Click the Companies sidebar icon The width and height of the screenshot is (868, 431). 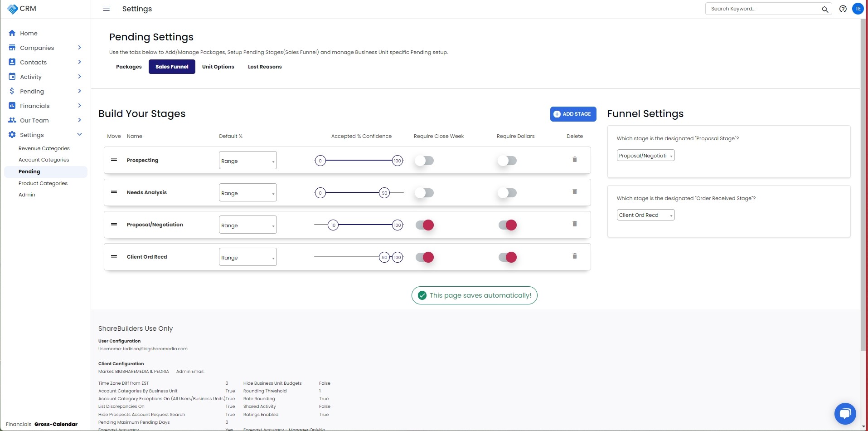(x=12, y=48)
